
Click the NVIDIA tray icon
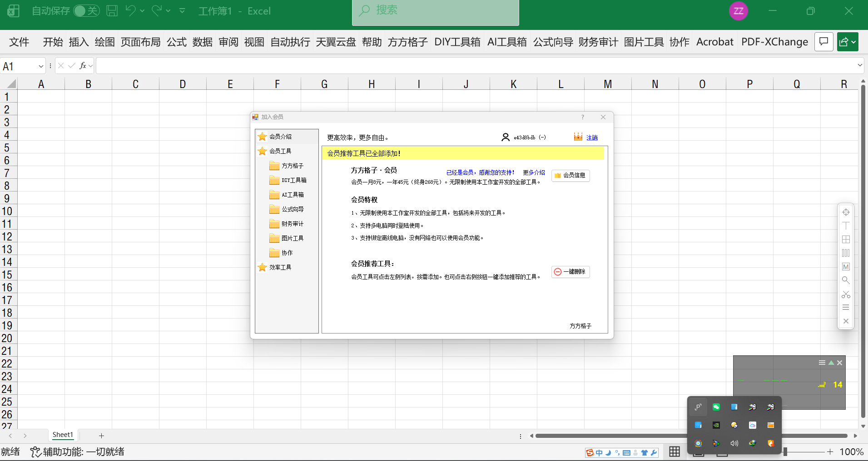[x=716, y=425]
